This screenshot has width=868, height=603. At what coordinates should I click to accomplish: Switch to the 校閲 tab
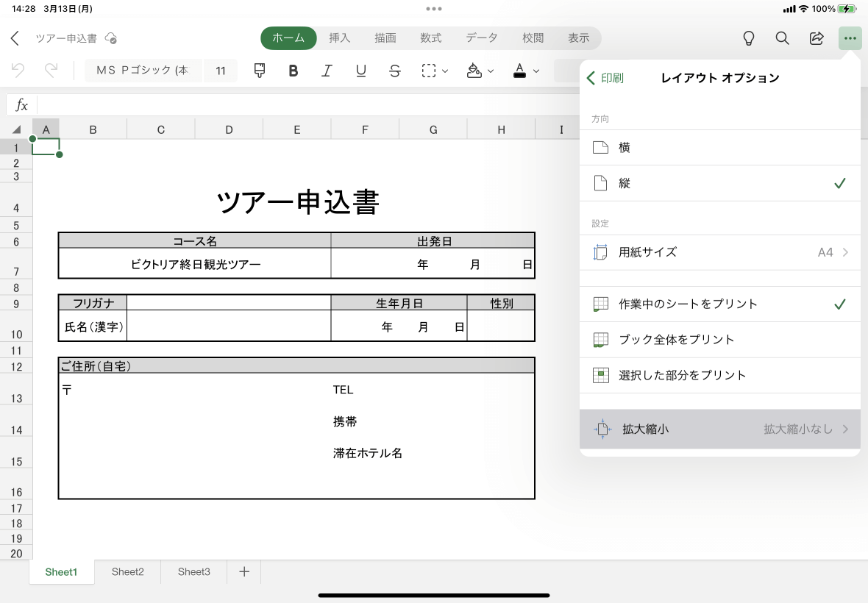pyautogui.click(x=533, y=38)
